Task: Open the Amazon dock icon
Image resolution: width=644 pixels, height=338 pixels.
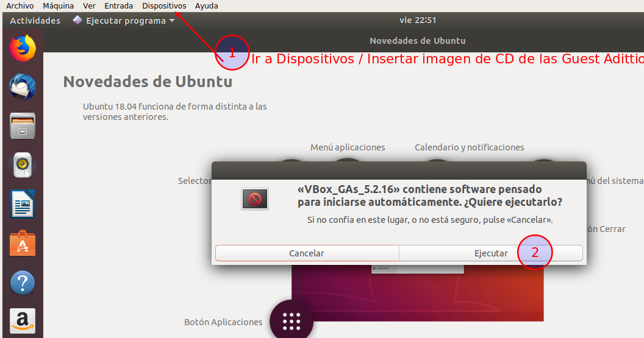Action: point(23,321)
